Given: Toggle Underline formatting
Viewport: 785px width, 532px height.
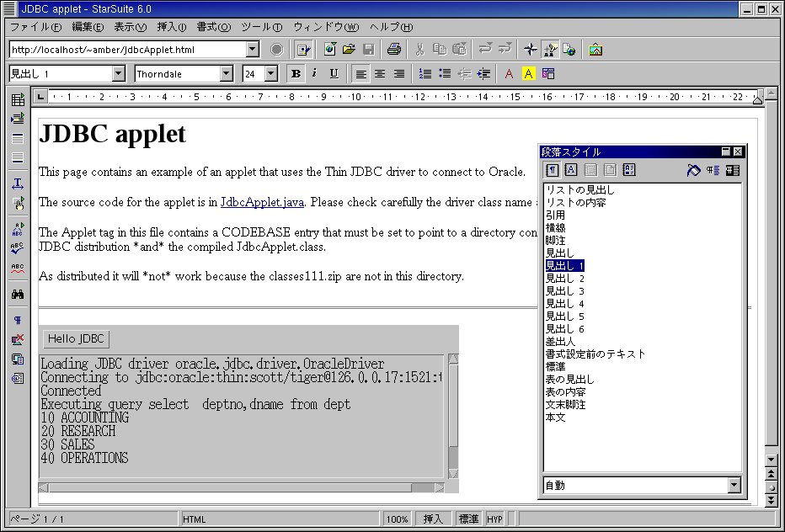Looking at the screenshot, I should pyautogui.click(x=334, y=74).
